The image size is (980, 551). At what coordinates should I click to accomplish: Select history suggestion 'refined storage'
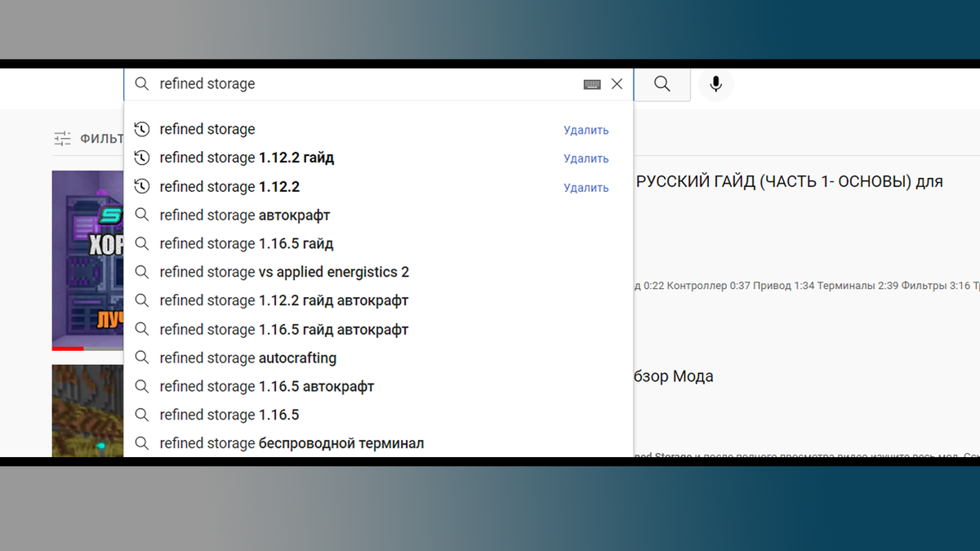click(378, 129)
